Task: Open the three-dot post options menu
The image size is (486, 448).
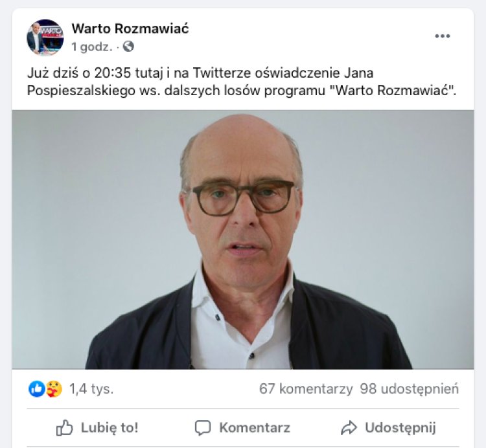Action: point(443,36)
